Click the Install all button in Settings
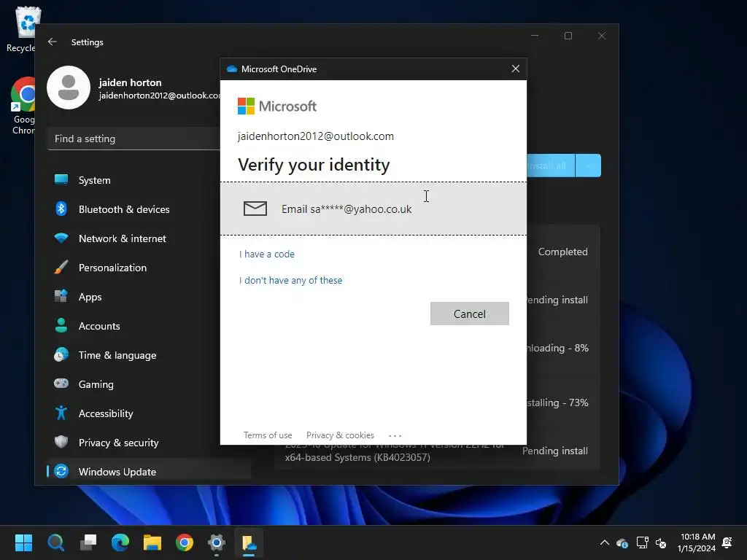The height and width of the screenshot is (560, 747). [x=551, y=166]
